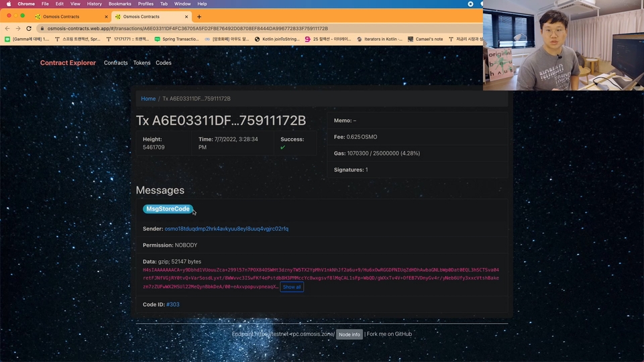This screenshot has width=644, height=362.
Task: Switch to the first Osmosis Contracts tab
Action: click(x=70, y=16)
